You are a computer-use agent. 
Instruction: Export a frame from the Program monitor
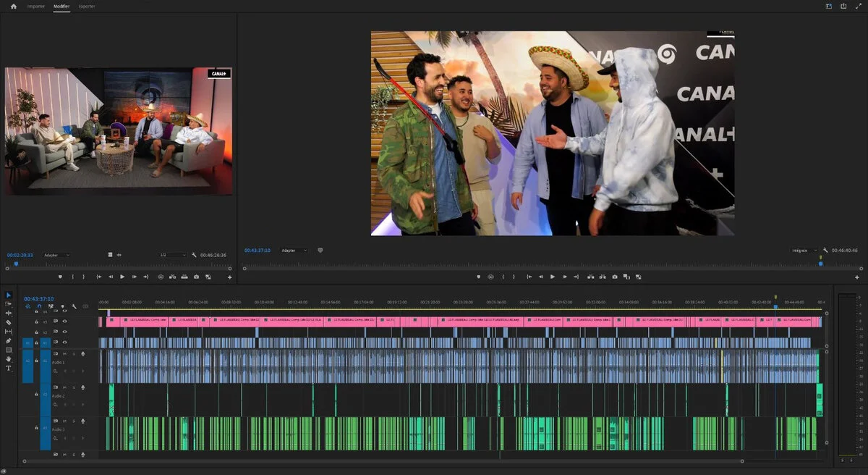pos(615,277)
